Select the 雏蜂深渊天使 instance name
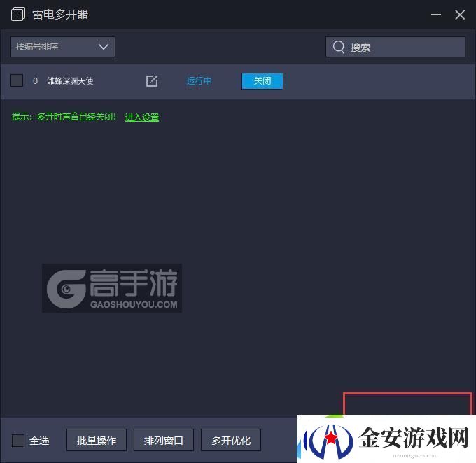The width and height of the screenshot is (476, 463). 70,81
